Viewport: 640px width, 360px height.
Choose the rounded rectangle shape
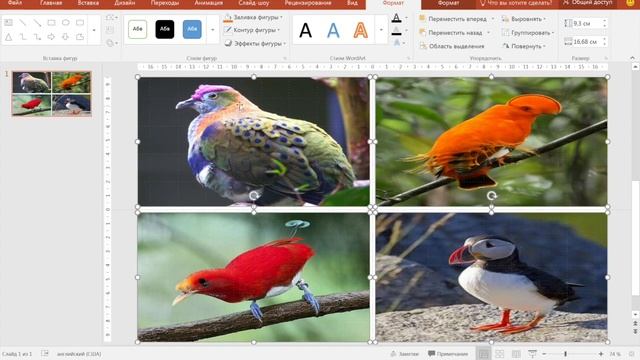[x=80, y=22]
